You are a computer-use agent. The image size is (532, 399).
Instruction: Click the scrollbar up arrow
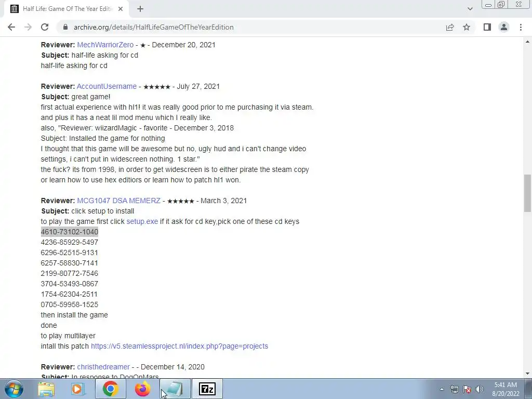527,42
